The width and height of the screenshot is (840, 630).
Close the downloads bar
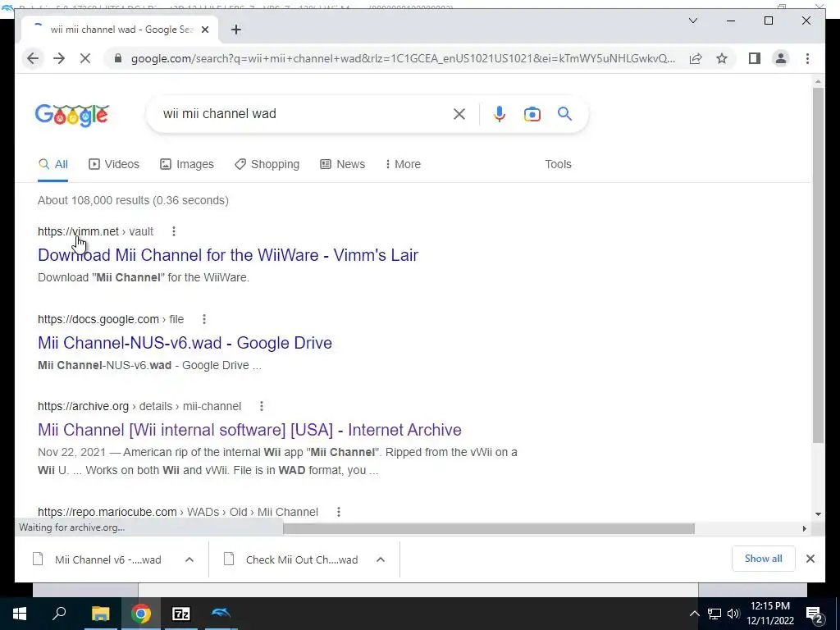[810, 559]
